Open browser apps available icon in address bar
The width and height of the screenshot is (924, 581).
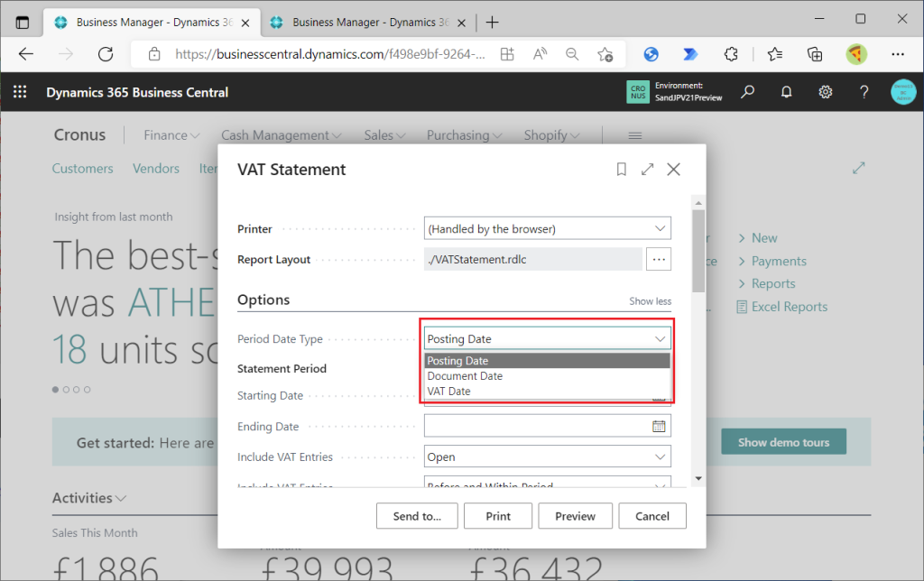pyautogui.click(x=507, y=54)
